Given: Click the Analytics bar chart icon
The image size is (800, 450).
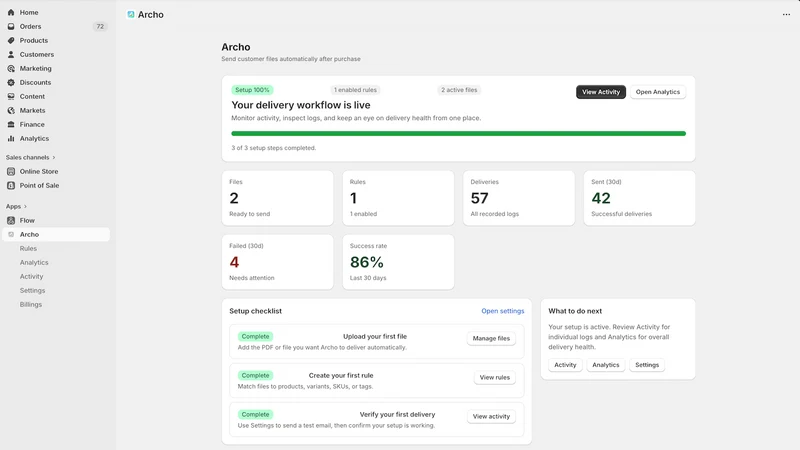Looking at the screenshot, I should (11, 138).
